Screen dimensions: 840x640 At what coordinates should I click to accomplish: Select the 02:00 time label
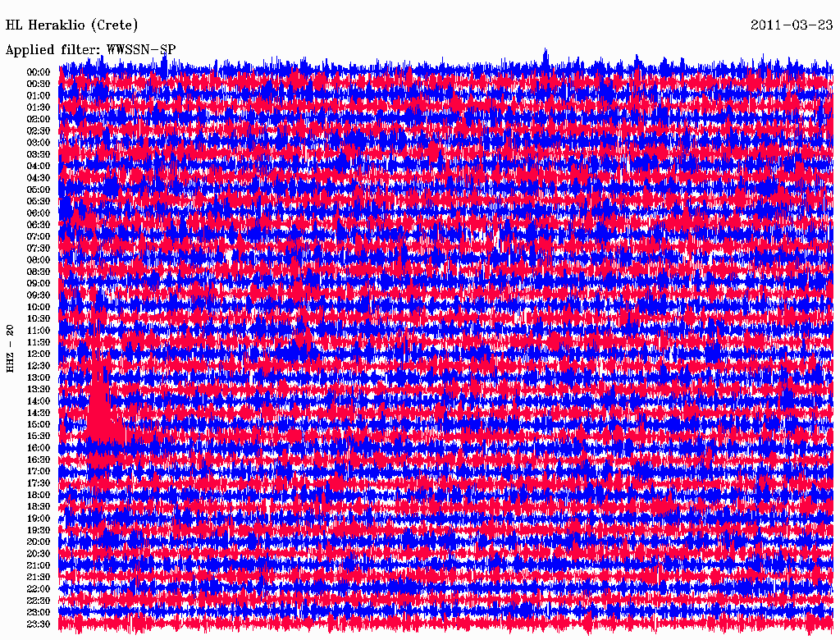coord(39,119)
